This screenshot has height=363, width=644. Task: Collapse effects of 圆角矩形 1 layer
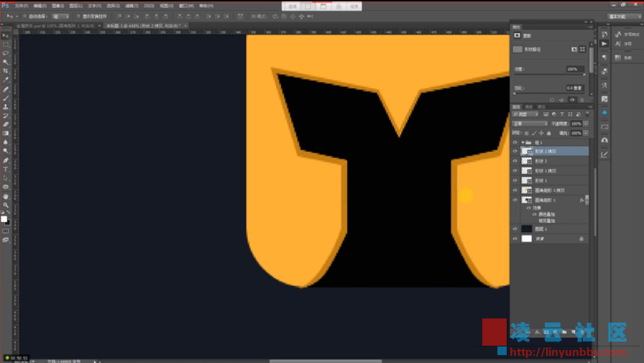pyautogui.click(x=587, y=200)
